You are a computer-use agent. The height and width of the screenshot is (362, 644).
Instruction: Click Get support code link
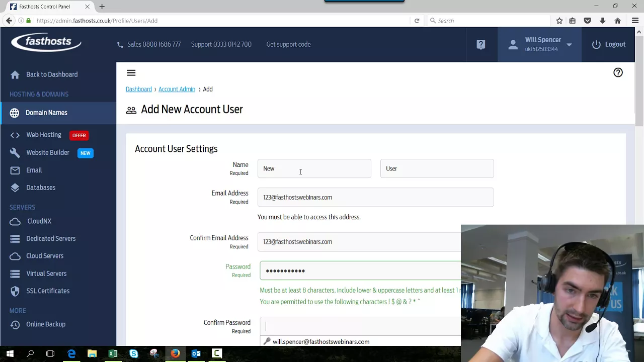288,44
